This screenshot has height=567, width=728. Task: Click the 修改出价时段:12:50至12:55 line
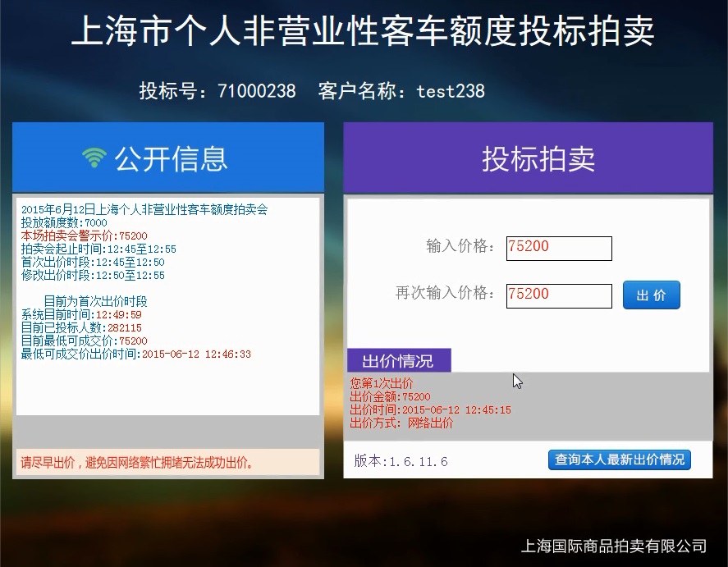[93, 275]
